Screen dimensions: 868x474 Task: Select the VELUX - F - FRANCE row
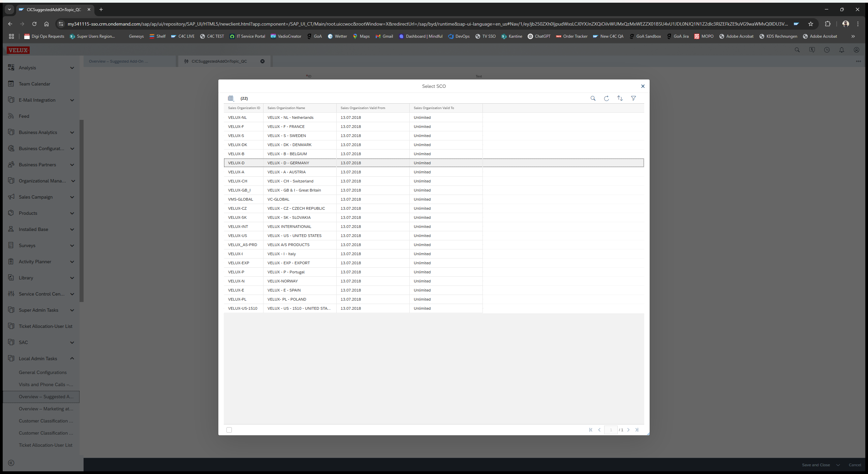(434, 127)
